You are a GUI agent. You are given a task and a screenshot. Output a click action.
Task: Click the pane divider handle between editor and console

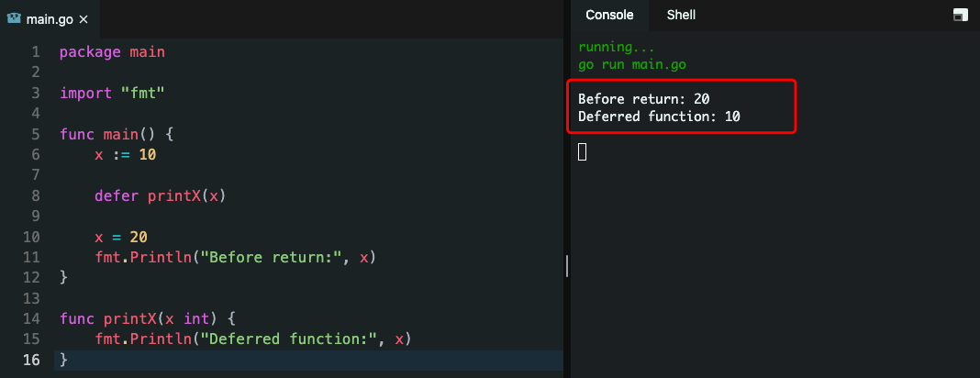pos(567,265)
